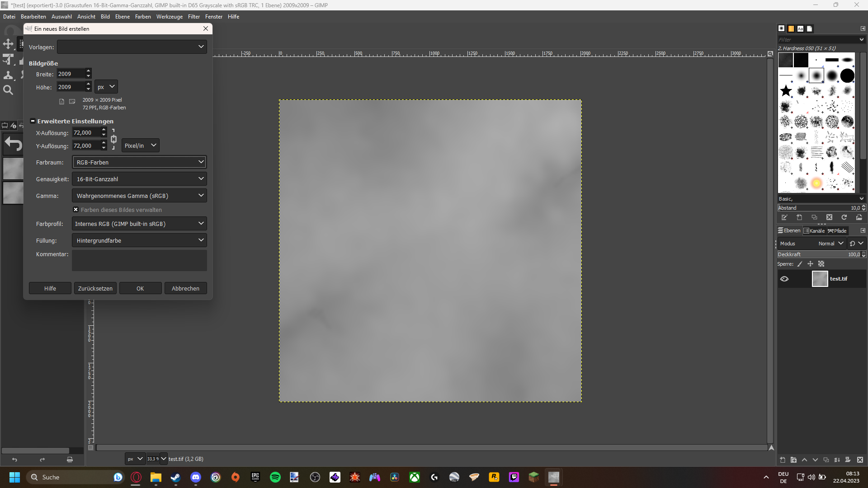Open the Filter menu
The width and height of the screenshot is (868, 488).
[x=193, y=17]
